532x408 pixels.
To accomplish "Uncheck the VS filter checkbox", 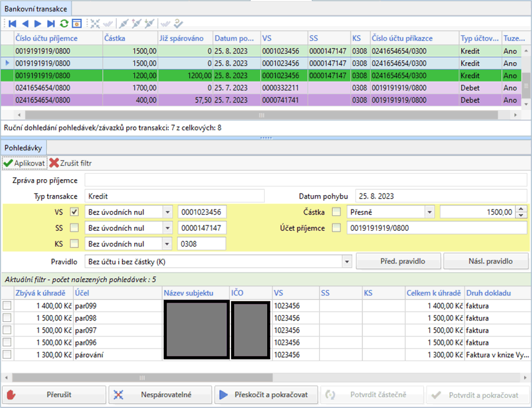I will pos(74,212).
